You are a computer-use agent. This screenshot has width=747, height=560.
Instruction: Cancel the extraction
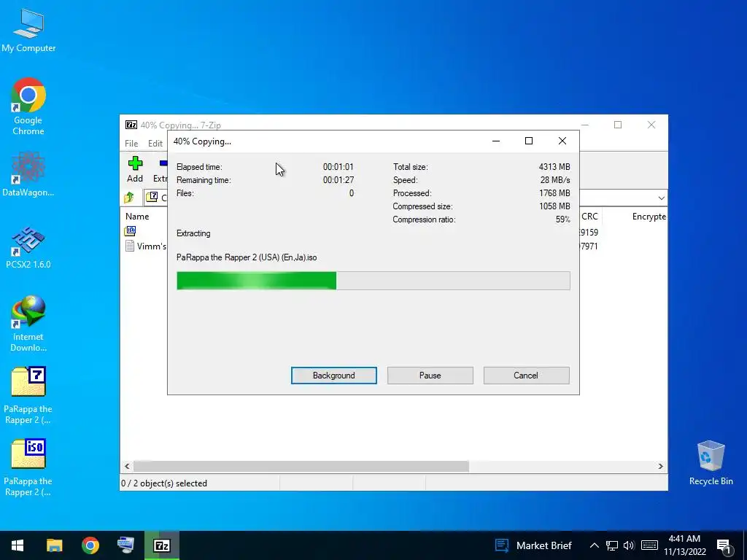coord(526,376)
